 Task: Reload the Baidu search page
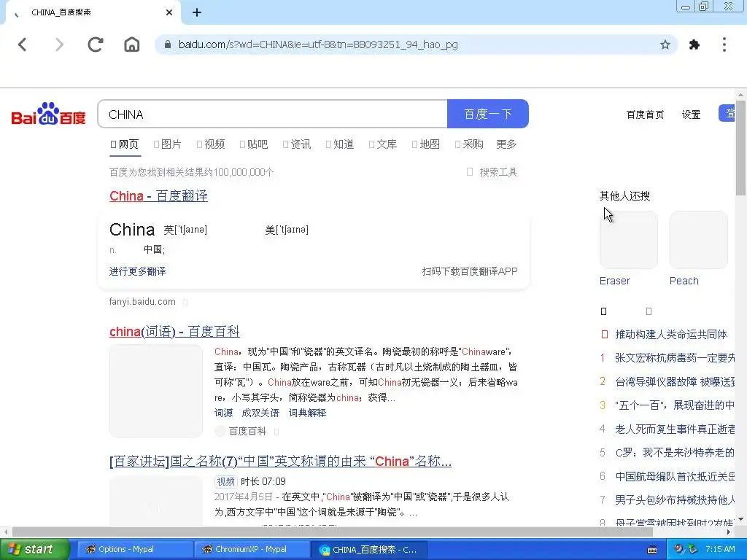click(96, 44)
